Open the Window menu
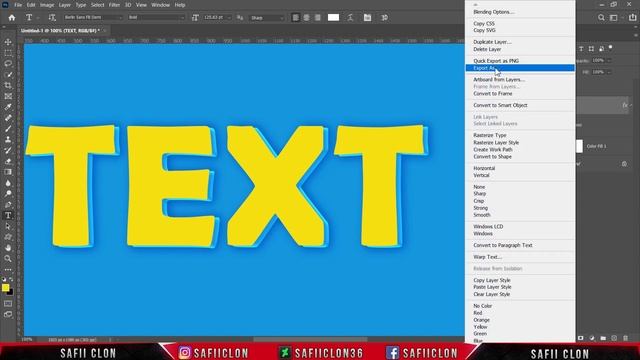This screenshot has height=360, width=640. click(160, 5)
